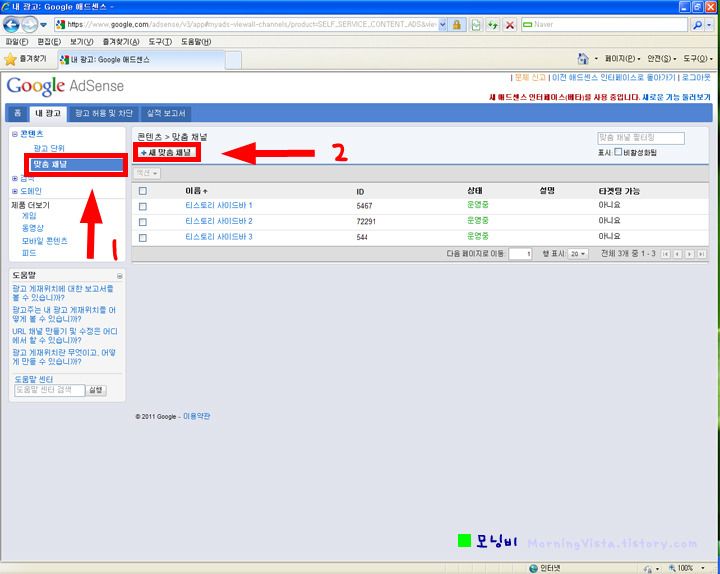Click the last page pagination icon
This screenshot has width=720, height=574.
[x=701, y=254]
